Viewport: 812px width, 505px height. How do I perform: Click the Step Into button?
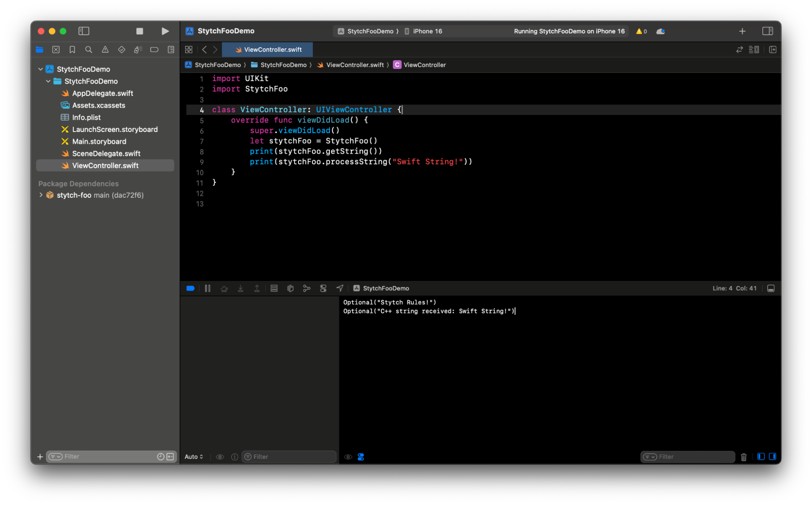coord(240,288)
